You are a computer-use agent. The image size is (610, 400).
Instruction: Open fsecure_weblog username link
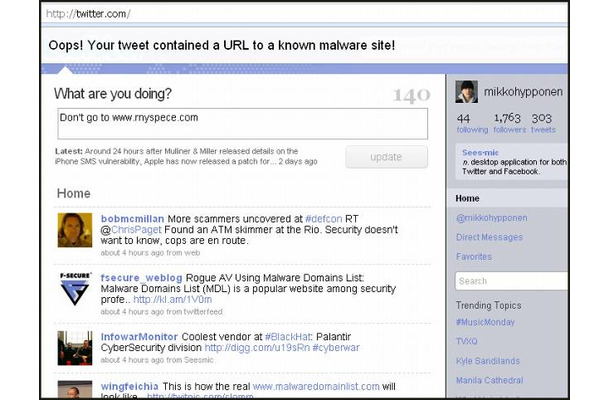(141, 278)
